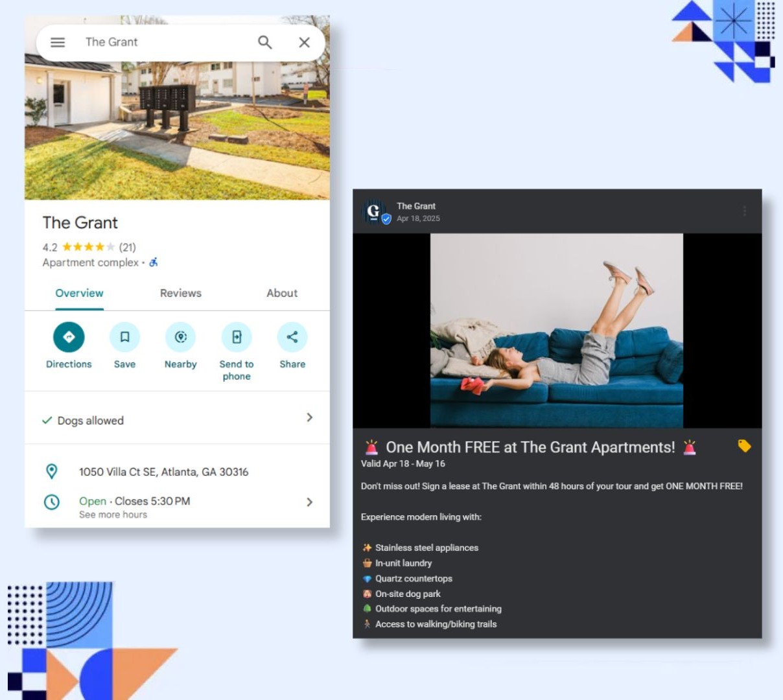Click 'Outdoor spaces for entertaining' item
This screenshot has width=783, height=700.
438,609
